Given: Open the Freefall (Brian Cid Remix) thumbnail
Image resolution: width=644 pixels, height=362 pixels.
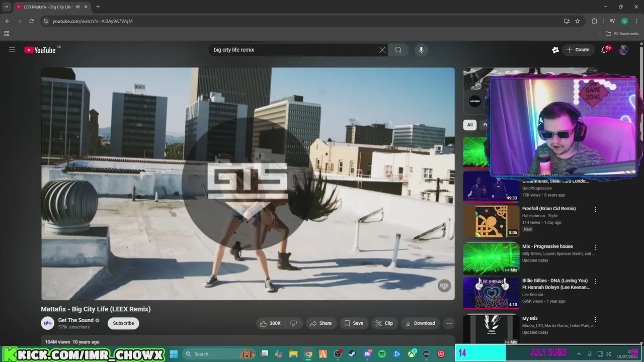Looking at the screenshot, I should [491, 221].
